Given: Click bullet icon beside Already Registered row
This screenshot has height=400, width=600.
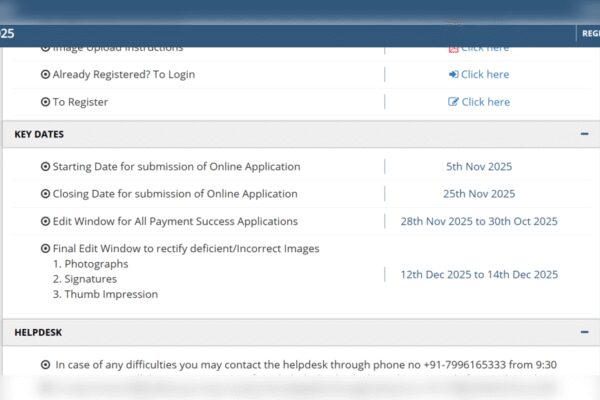Looking at the screenshot, I should pyautogui.click(x=46, y=74).
